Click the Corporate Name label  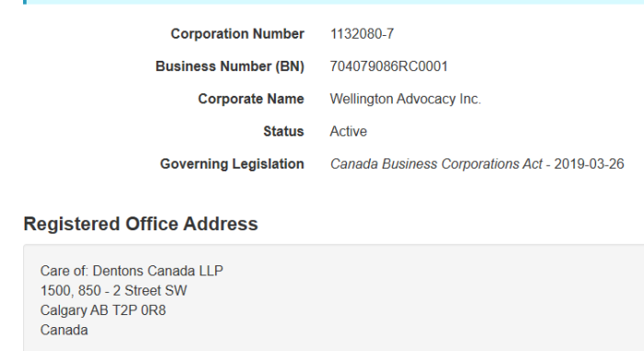(251, 99)
